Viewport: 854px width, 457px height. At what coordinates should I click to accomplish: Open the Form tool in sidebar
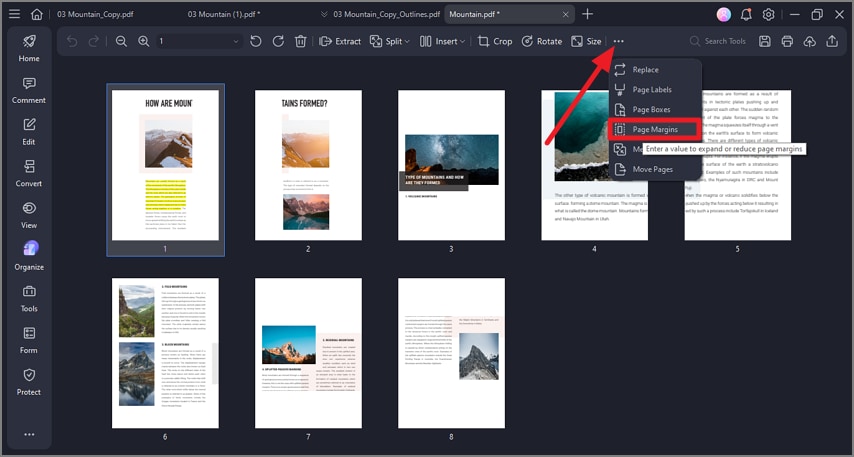[x=29, y=340]
